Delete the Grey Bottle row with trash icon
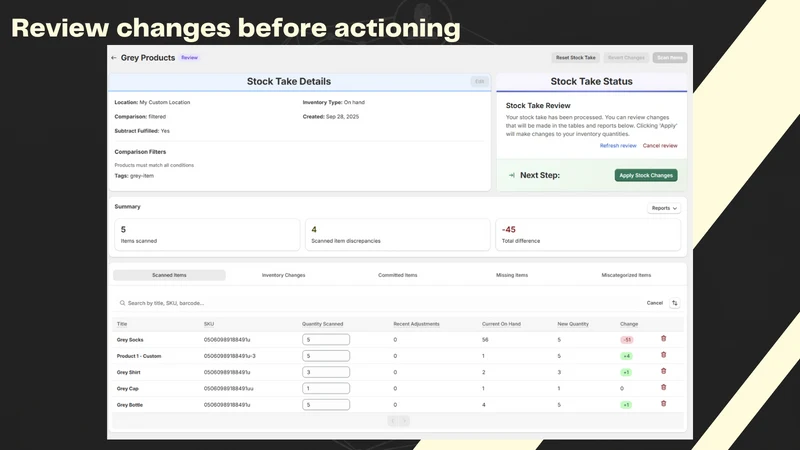 point(663,404)
